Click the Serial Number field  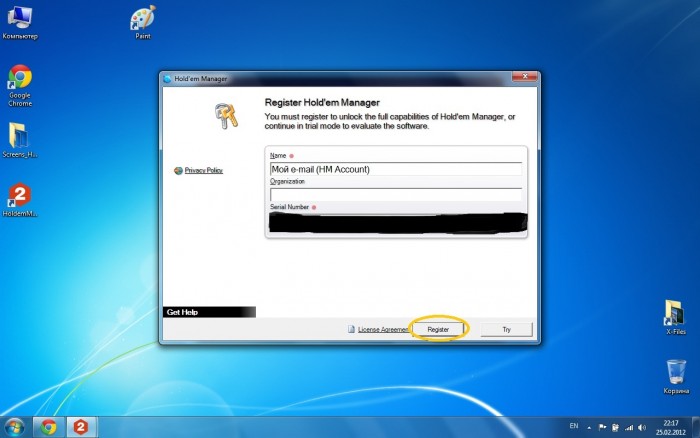coord(397,222)
